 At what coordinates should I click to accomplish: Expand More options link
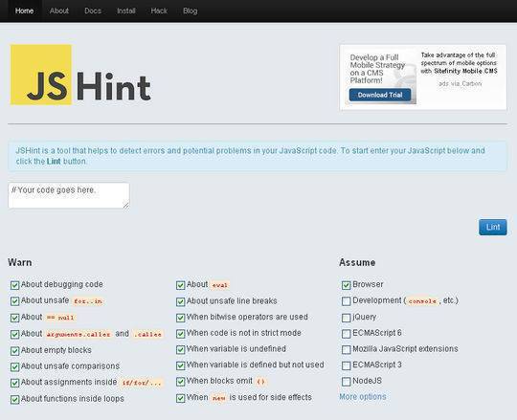[x=362, y=397]
